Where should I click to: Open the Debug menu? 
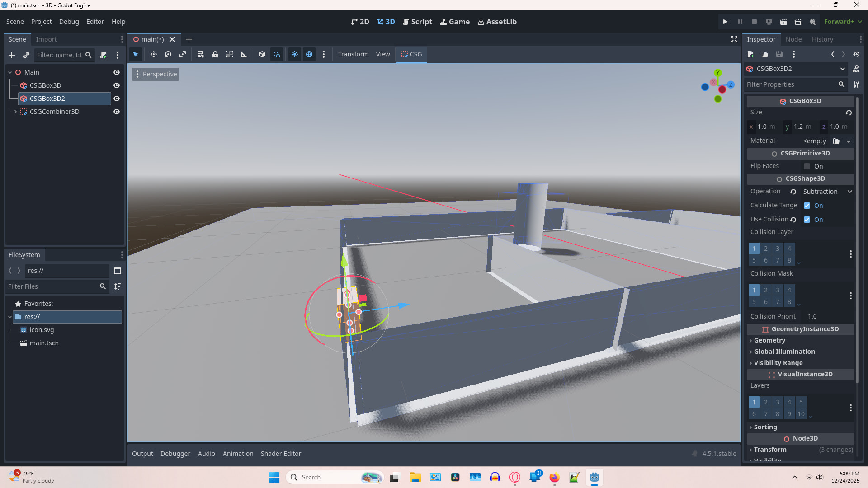pos(69,22)
